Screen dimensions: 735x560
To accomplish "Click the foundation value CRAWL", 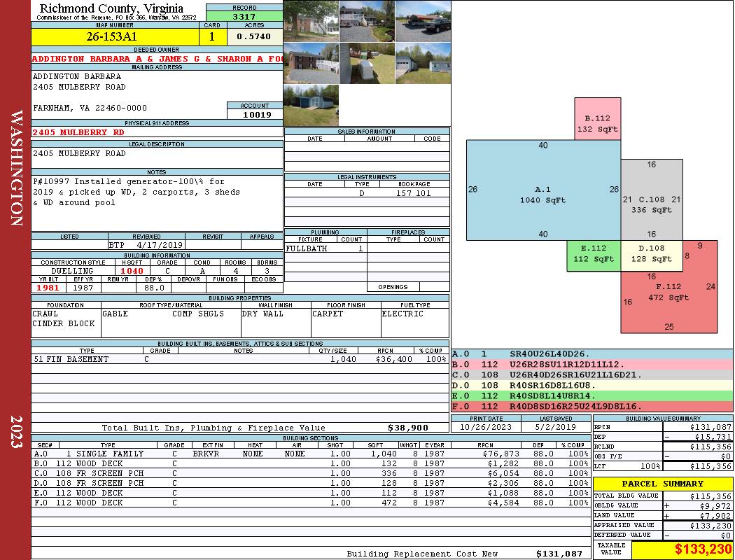I will click(x=45, y=314).
